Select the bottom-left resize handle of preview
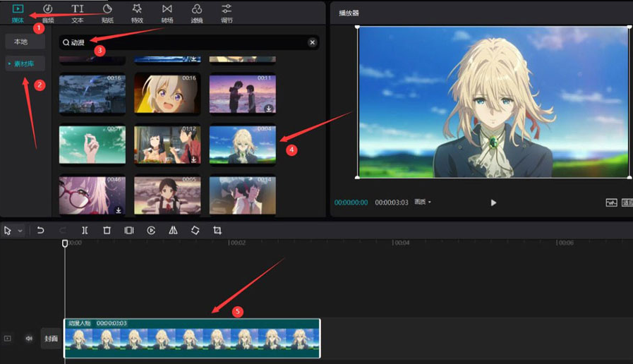The width and height of the screenshot is (633, 364). [x=357, y=177]
